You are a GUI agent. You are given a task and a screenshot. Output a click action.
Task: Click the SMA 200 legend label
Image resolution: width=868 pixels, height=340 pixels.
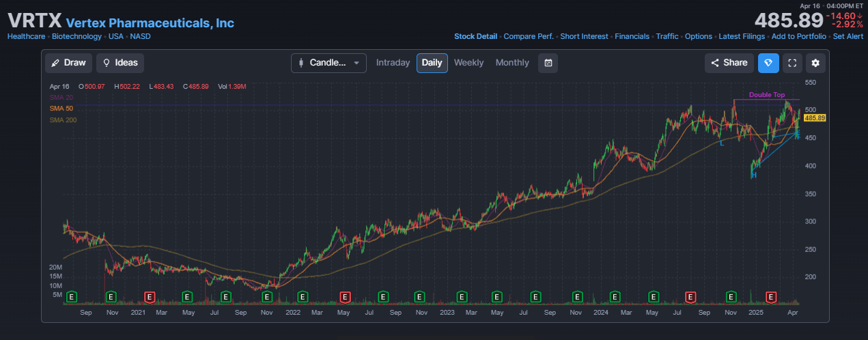click(64, 120)
